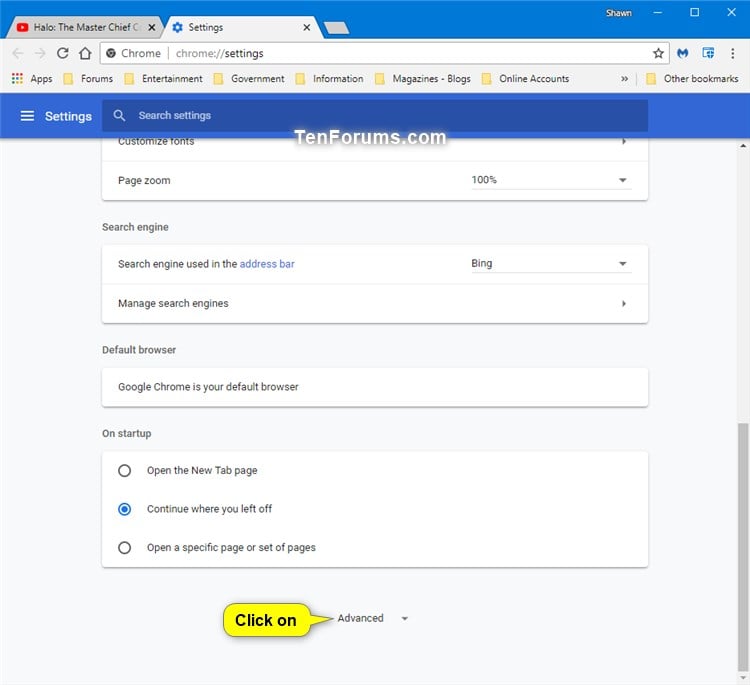Open the Online Accounts bookmark folder
Viewport: 750px width, 685px height.
pos(525,78)
